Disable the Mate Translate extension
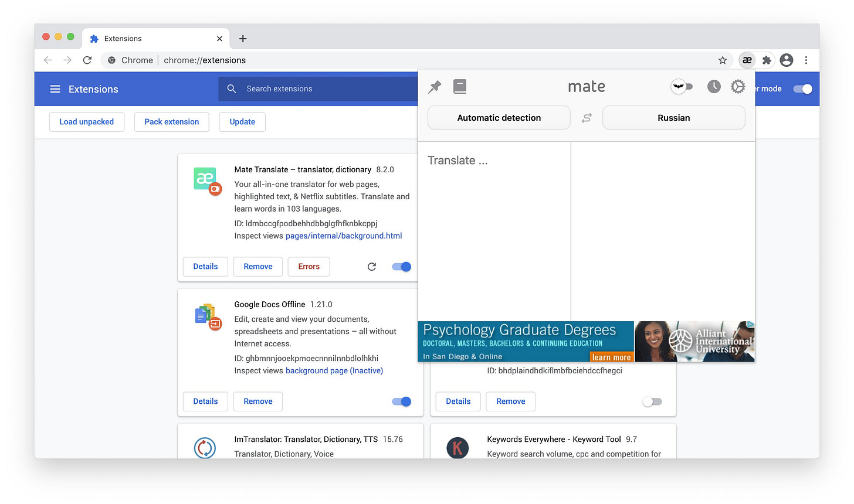The width and height of the screenshot is (854, 504). (402, 267)
